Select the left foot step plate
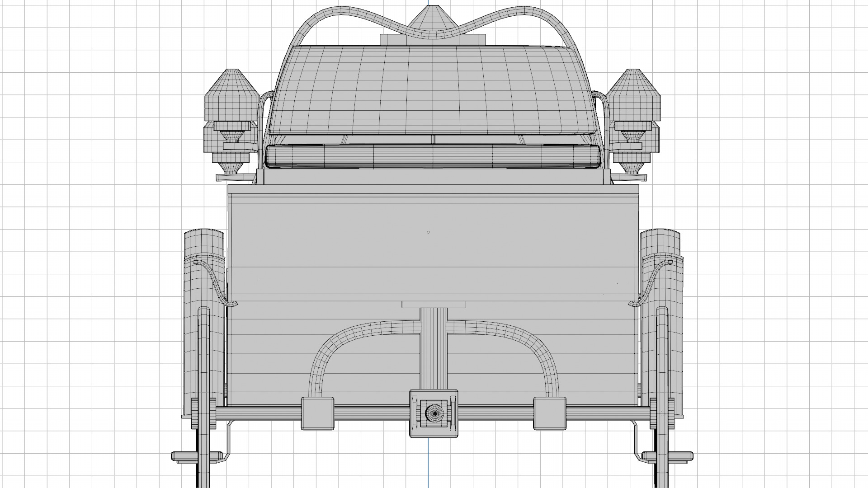 (198, 455)
